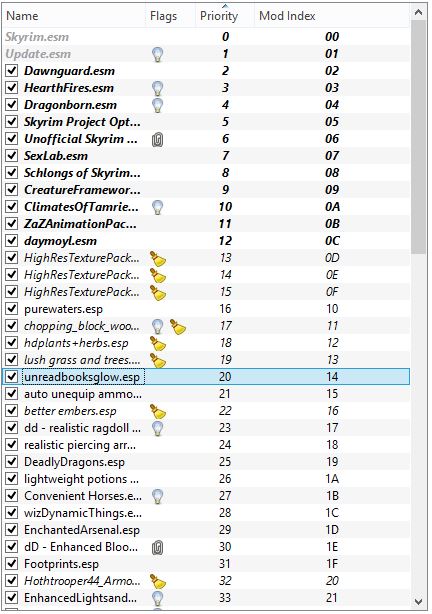Uncheck Dawnguard.esm plugin
This screenshot has height=614, width=432.
click(12, 71)
